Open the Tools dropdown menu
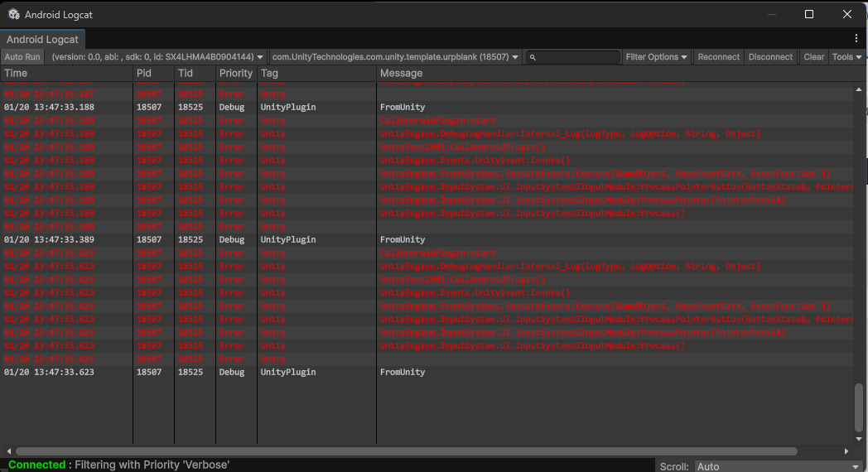This screenshot has height=472, width=868. pos(846,57)
